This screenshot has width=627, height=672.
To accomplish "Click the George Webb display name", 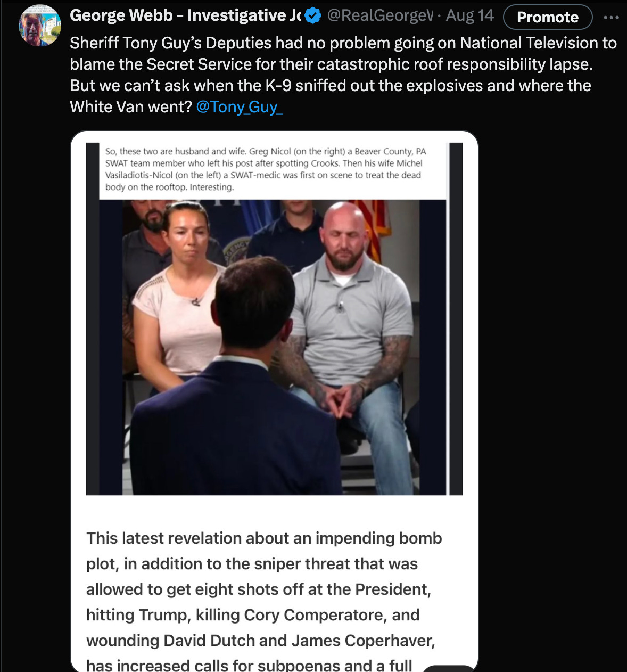I will click(x=186, y=16).
